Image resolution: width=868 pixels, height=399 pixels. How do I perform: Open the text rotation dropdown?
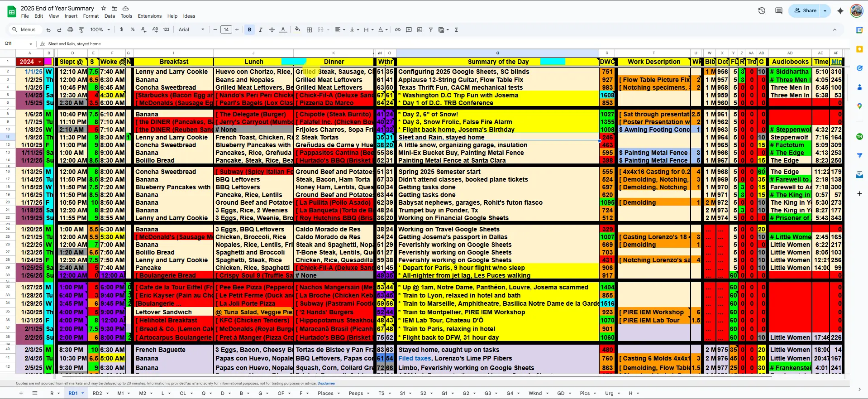383,30
